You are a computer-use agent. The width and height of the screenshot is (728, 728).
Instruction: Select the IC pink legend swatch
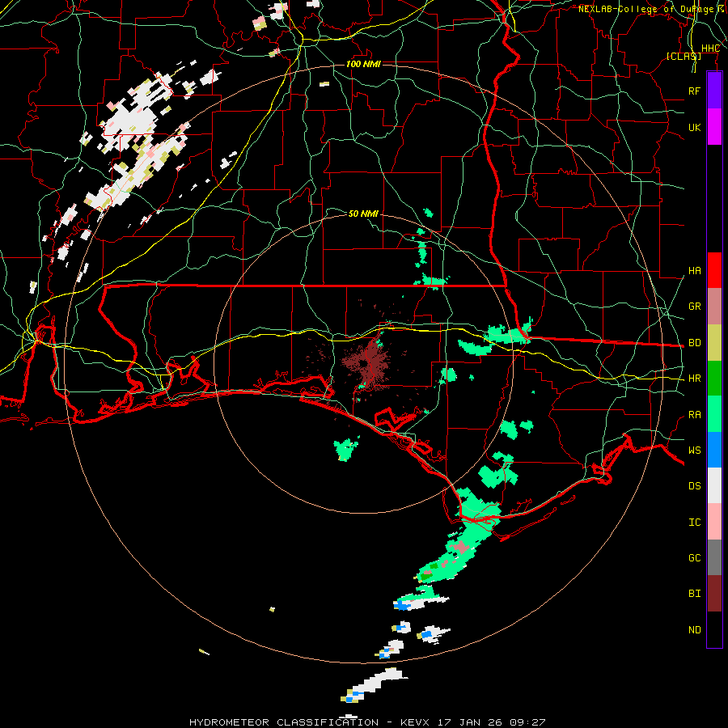[x=714, y=522]
